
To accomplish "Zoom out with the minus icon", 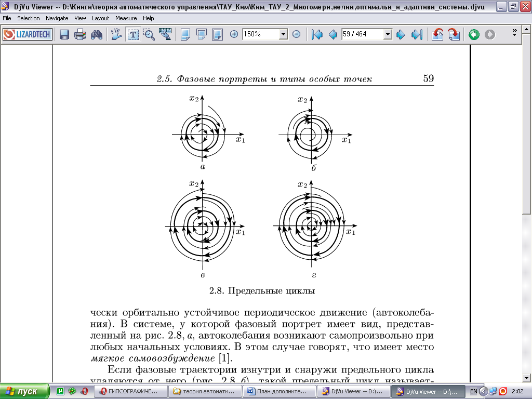I will point(296,34).
